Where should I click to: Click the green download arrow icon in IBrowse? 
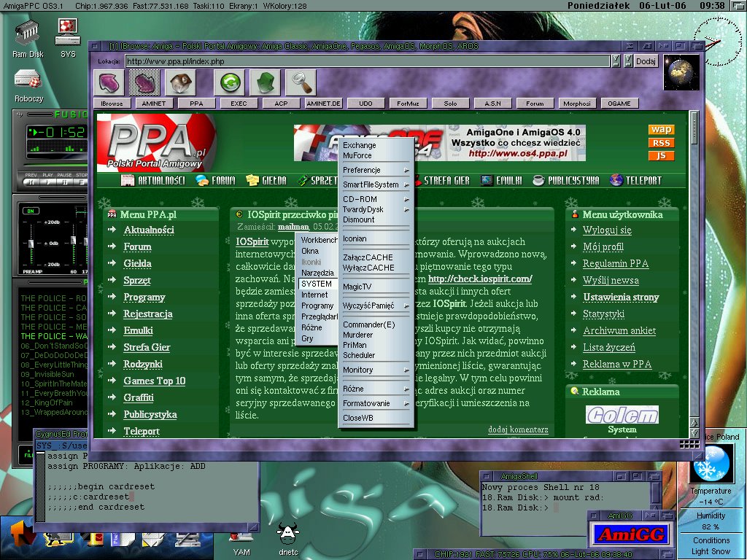pyautogui.click(x=266, y=82)
